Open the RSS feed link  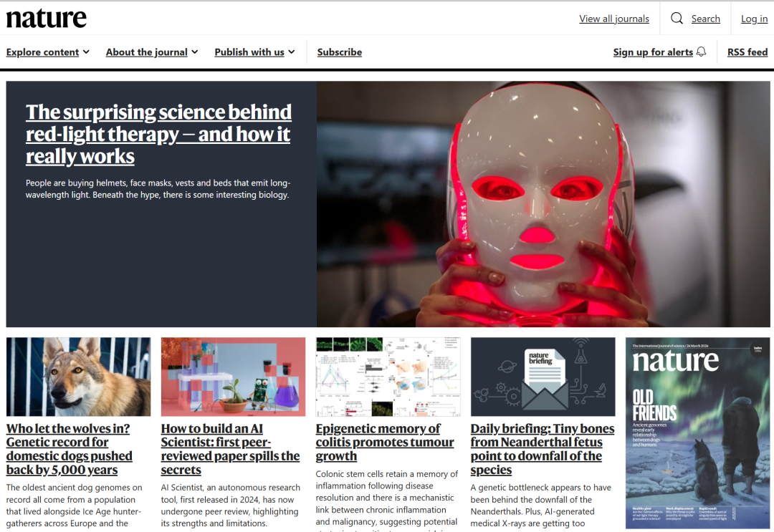tap(747, 52)
